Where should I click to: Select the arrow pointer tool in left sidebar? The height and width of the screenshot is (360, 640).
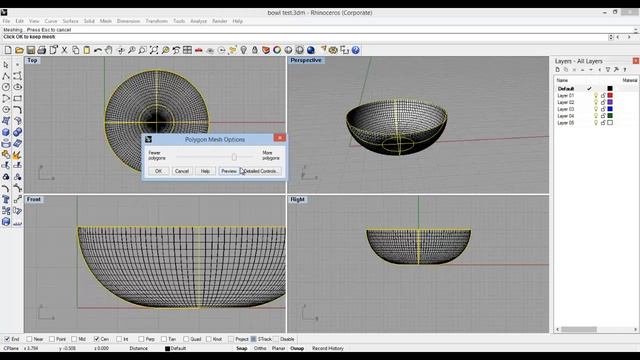tap(6, 65)
